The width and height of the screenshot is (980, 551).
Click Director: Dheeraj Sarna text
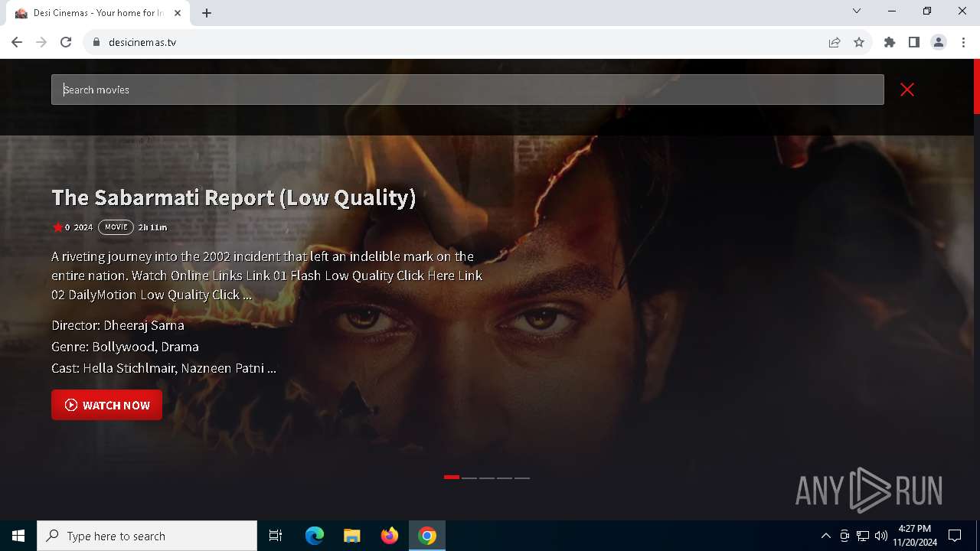point(118,325)
